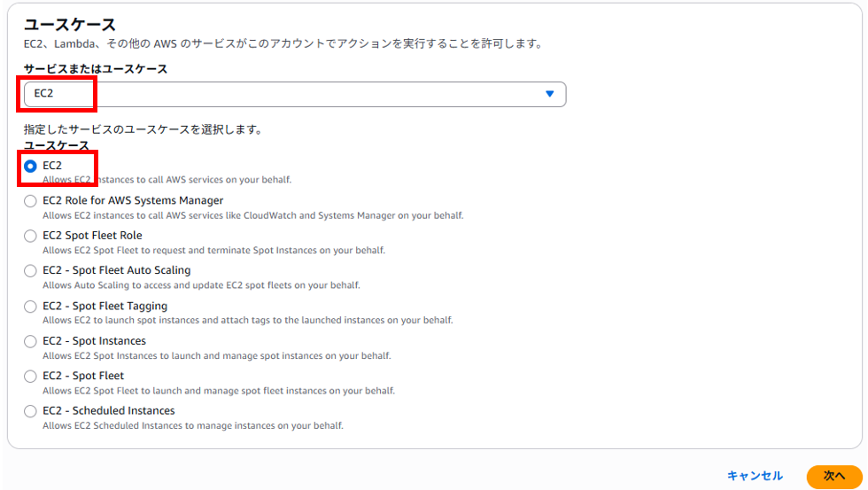The image size is (868, 490).
Task: Pick the EC2 - Spot Fleet Tagging option
Action: 30,307
